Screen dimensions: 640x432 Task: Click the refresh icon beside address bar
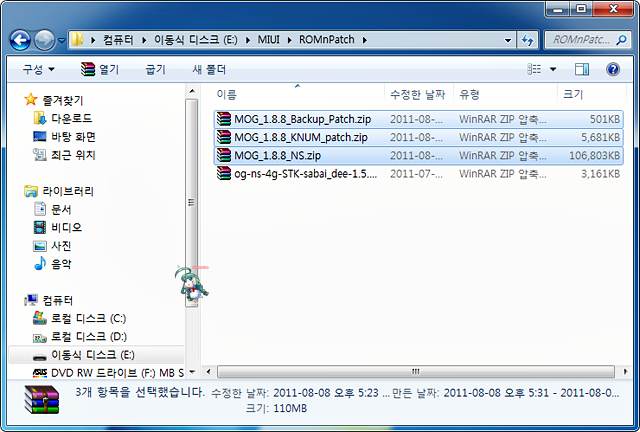pos(527,40)
